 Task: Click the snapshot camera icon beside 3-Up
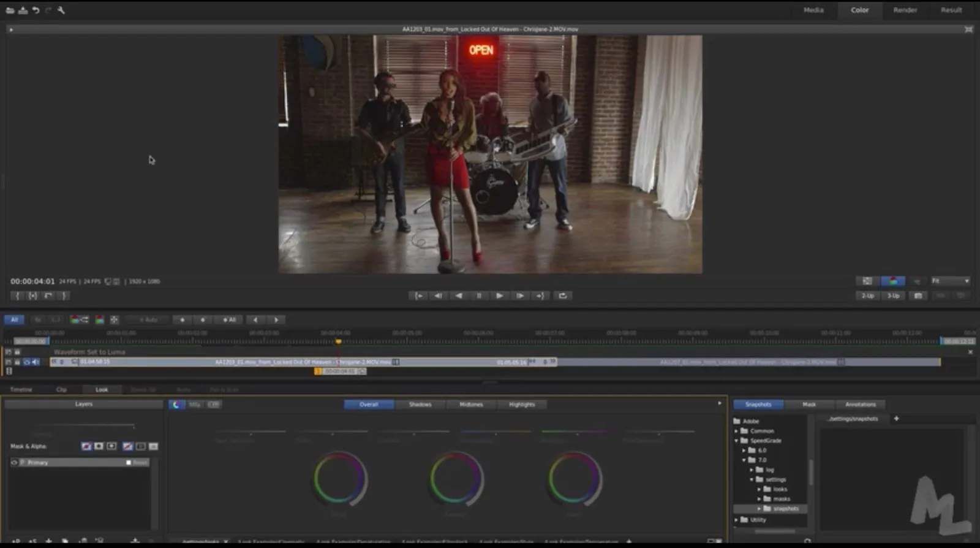click(x=918, y=295)
